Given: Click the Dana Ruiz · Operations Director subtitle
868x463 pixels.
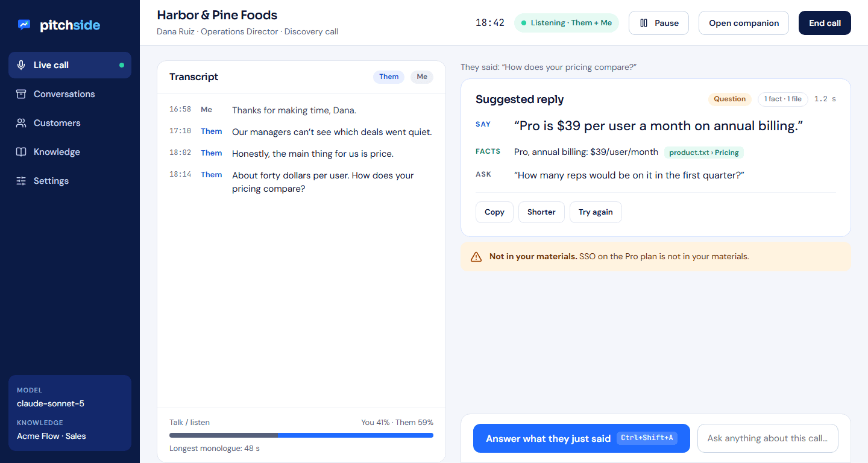Looking at the screenshot, I should point(247,31).
